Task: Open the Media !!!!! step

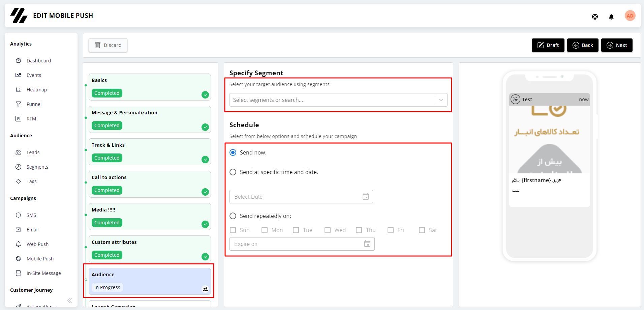Action: click(x=150, y=217)
